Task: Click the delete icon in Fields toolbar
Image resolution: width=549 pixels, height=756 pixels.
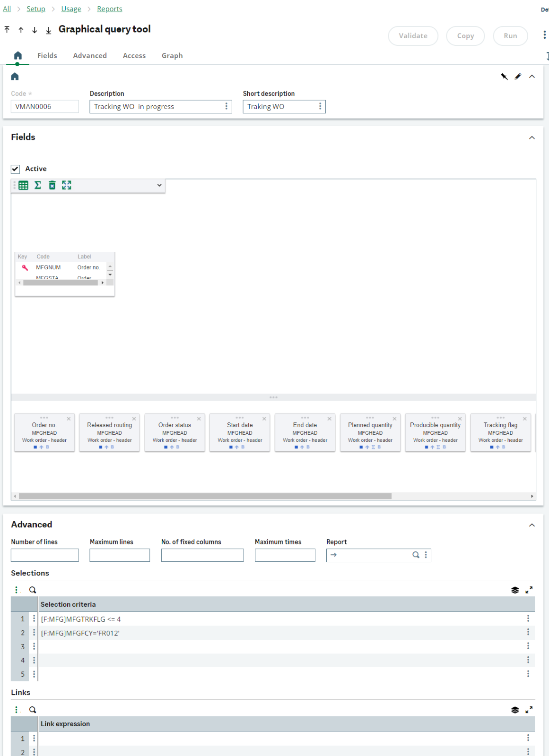Action: [52, 185]
